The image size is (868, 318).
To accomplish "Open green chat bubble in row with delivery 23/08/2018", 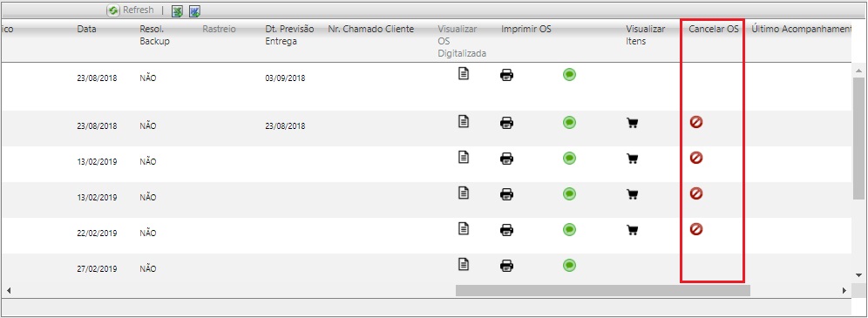I will [569, 122].
